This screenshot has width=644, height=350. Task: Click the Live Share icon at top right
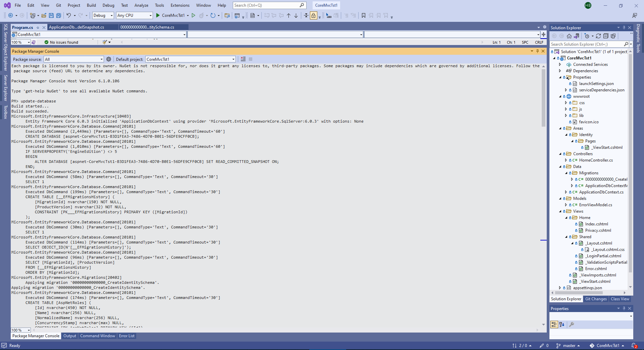(635, 15)
